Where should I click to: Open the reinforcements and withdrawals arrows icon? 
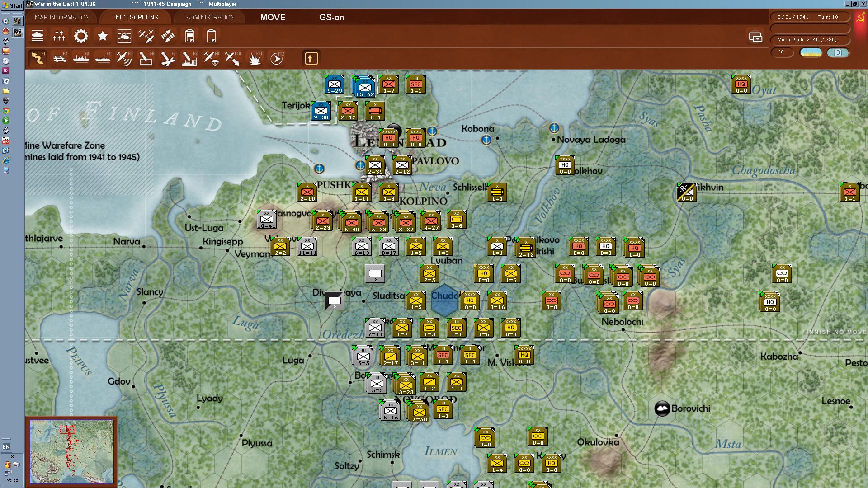click(x=168, y=36)
